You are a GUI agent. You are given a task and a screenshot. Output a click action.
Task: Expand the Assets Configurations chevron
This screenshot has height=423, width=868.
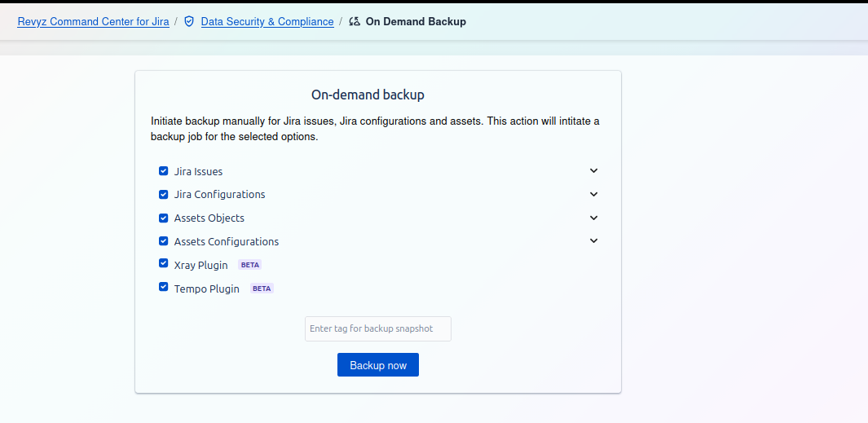click(593, 241)
